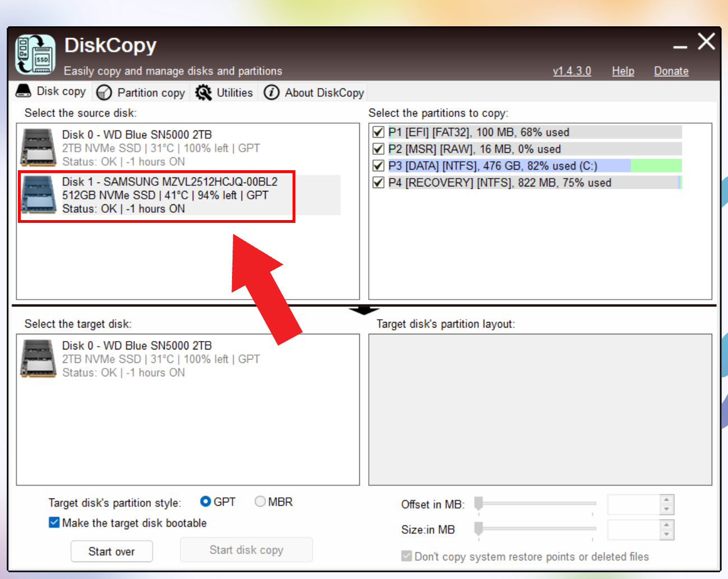Select the MBR partition style
728x579 pixels.
(x=260, y=502)
